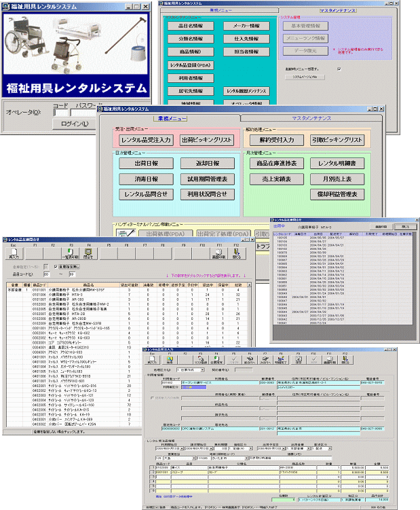
Task: Open レンタル品受注入力 from business menu
Action: [146, 140]
